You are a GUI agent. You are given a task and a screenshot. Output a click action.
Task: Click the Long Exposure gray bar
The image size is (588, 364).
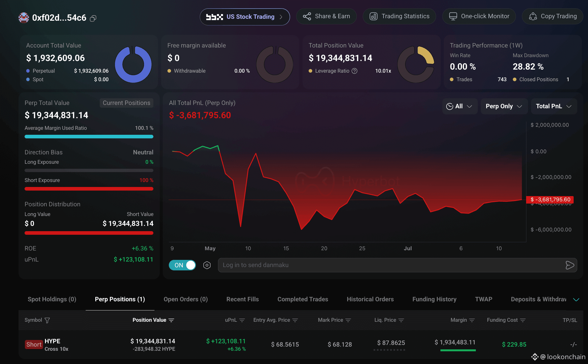click(89, 171)
